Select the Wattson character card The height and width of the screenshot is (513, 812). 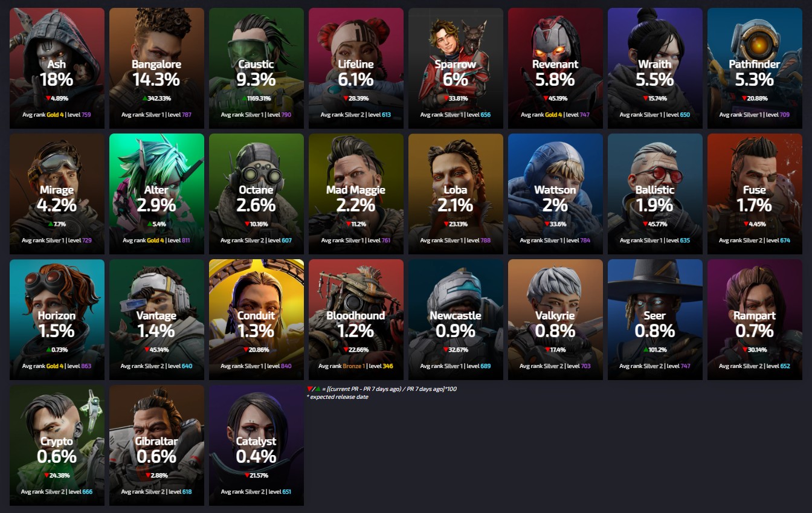555,194
